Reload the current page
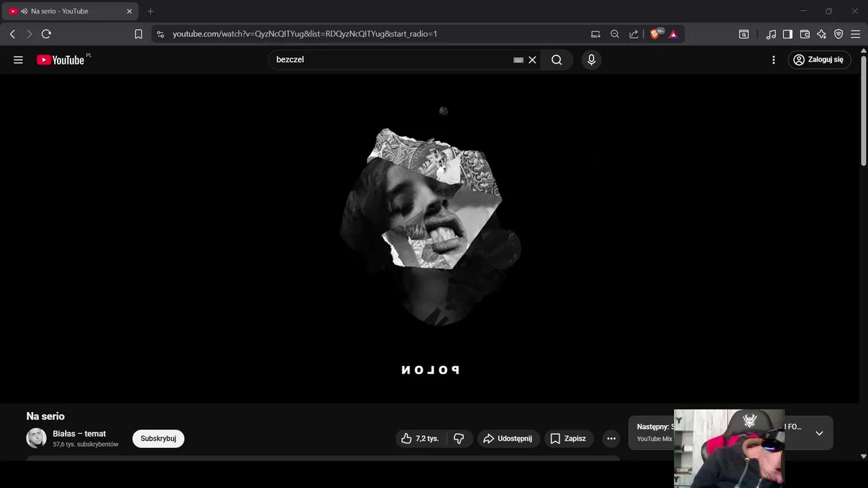868x488 pixels. coord(46,34)
